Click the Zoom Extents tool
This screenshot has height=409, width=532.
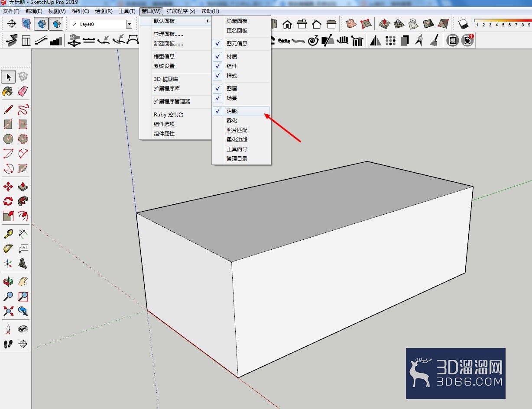click(8, 311)
